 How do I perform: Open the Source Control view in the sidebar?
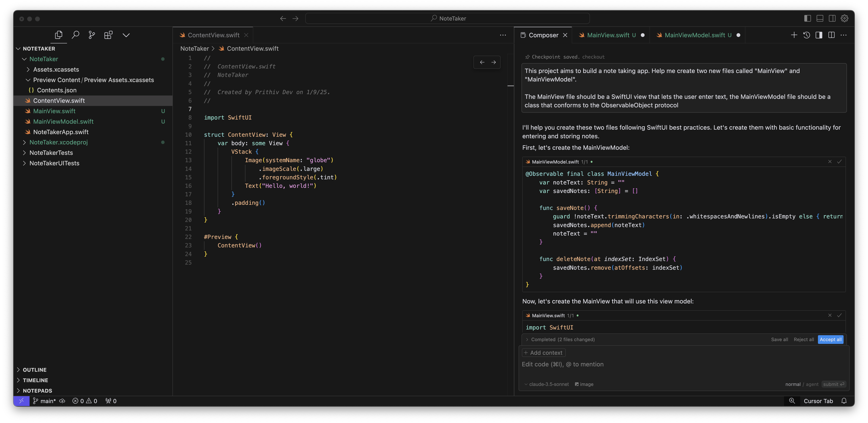(92, 35)
